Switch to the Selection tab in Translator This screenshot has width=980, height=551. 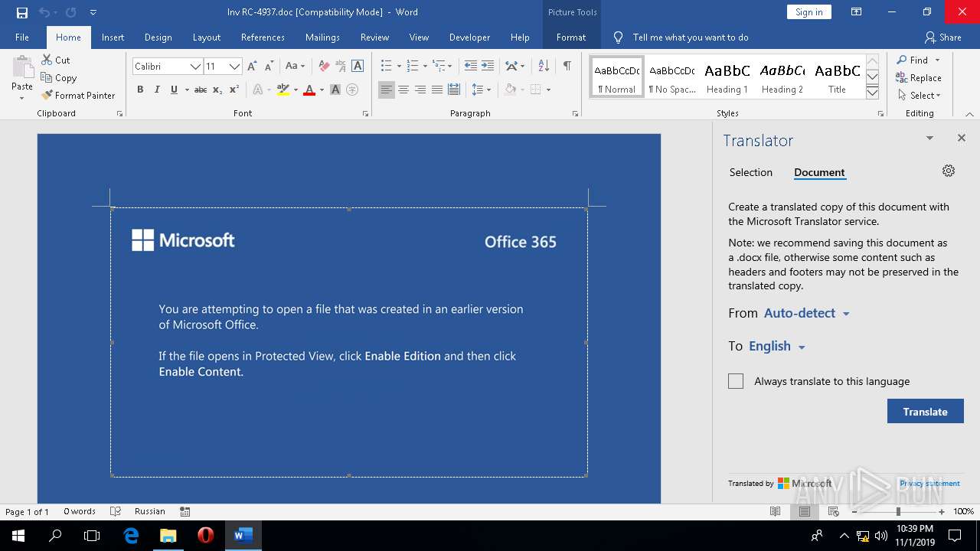click(x=750, y=172)
